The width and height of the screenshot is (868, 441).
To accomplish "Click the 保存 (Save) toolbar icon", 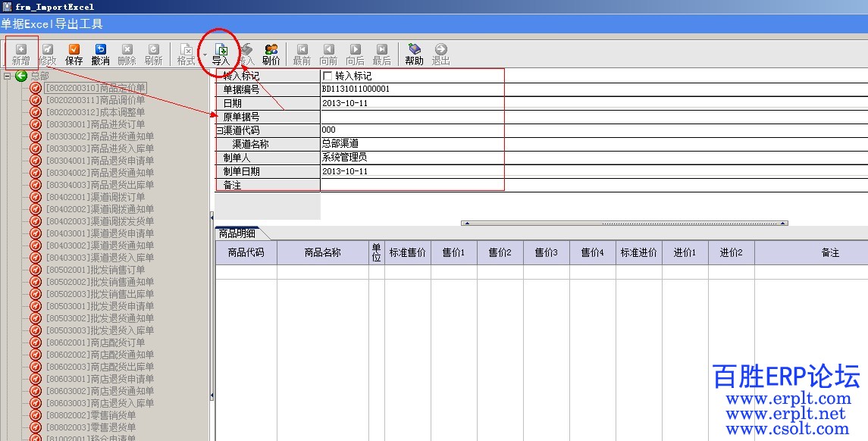I will click(x=74, y=54).
